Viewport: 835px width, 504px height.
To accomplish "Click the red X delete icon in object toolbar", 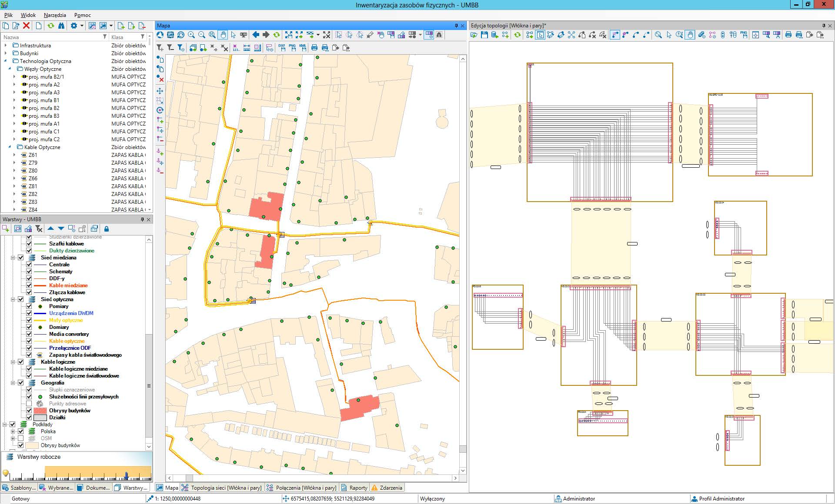I will [27, 26].
